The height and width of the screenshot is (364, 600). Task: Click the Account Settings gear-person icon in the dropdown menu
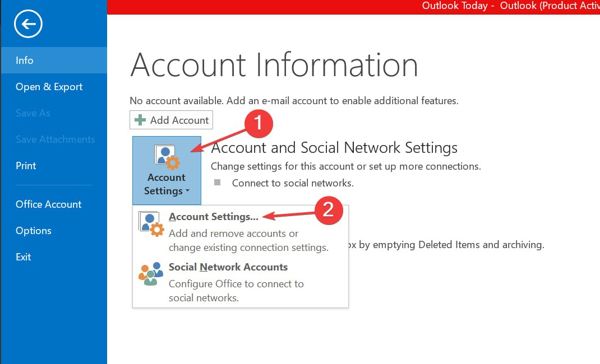(x=151, y=224)
